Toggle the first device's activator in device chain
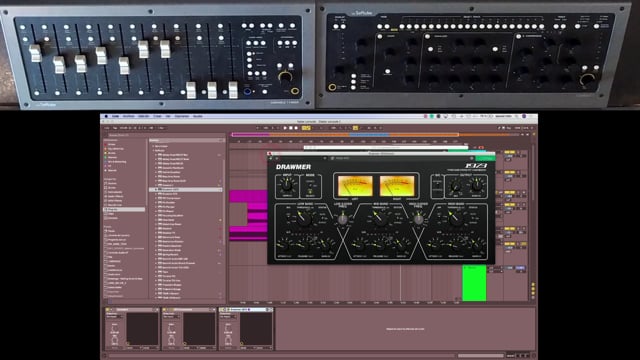Screen dimensions: 640x360 (108, 310)
